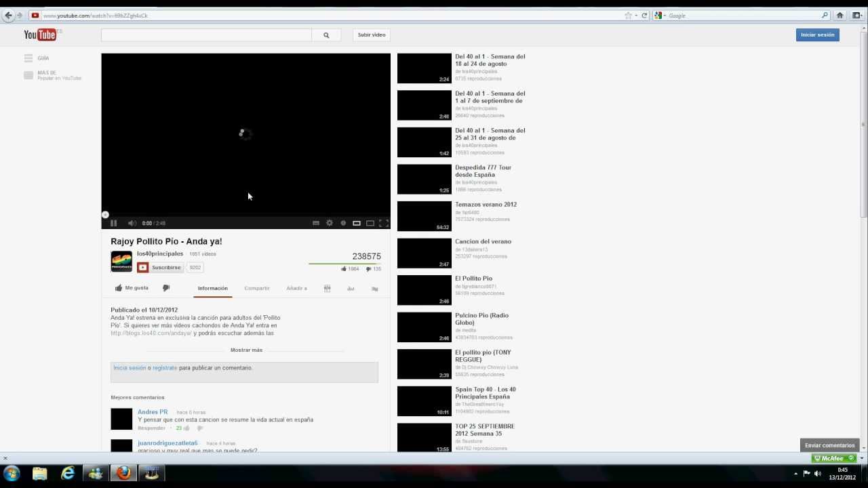Open the GUÍA sidebar item
868x488 pixels.
[x=37, y=58]
